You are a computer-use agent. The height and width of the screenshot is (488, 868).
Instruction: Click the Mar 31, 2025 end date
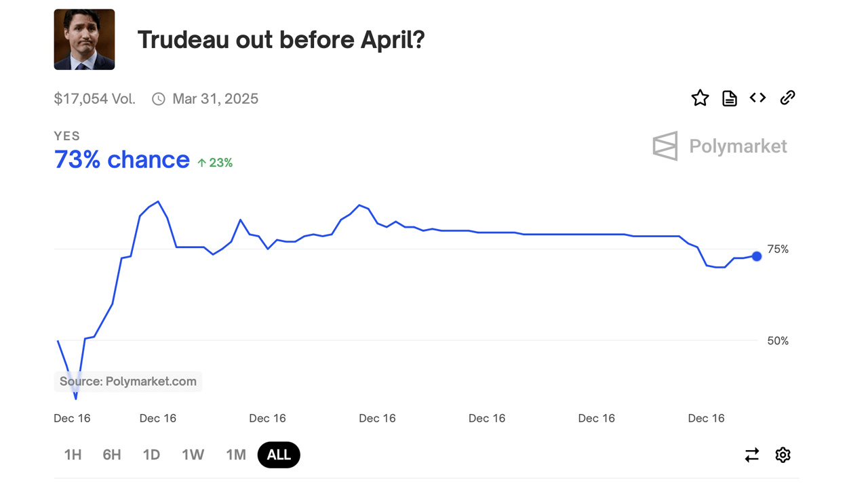[215, 99]
